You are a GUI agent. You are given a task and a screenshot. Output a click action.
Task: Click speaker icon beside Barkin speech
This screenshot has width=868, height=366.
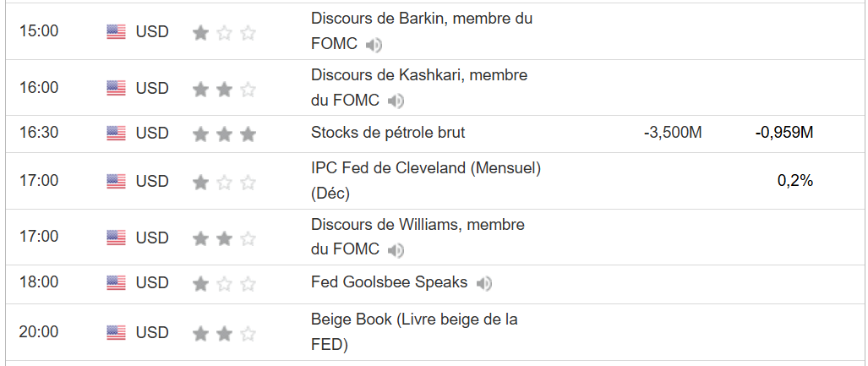374,45
